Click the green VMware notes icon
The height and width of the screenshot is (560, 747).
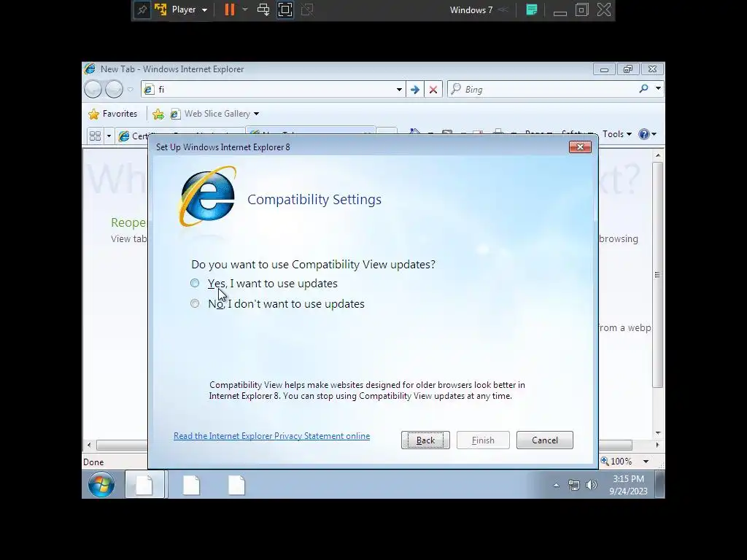[532, 9]
